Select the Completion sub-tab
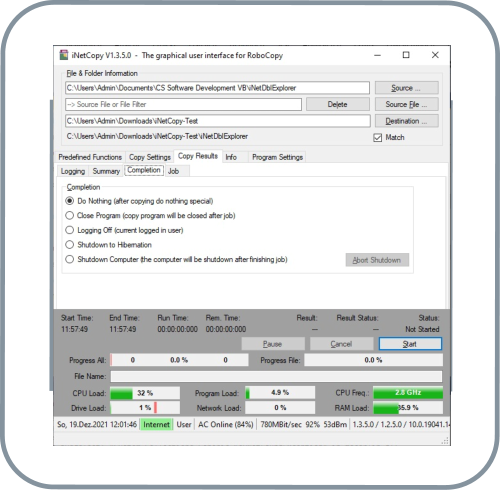 click(x=144, y=170)
